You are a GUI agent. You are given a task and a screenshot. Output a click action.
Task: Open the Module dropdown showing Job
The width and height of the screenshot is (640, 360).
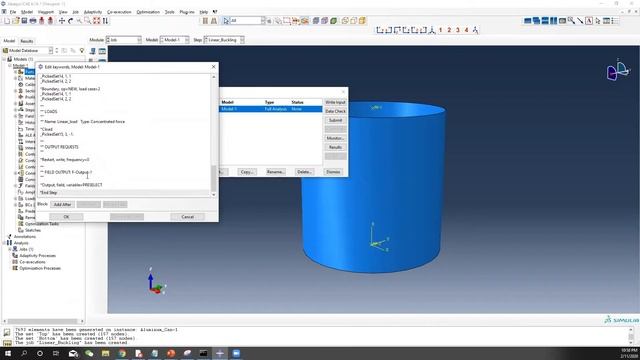pyautogui.click(x=124, y=40)
